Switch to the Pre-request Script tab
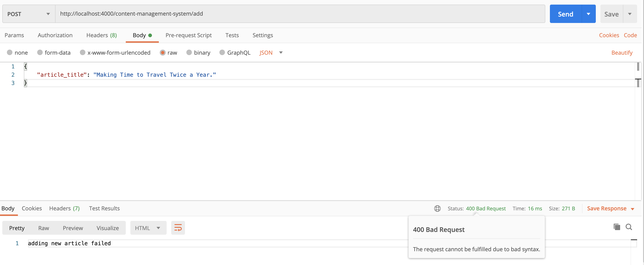 [188, 35]
